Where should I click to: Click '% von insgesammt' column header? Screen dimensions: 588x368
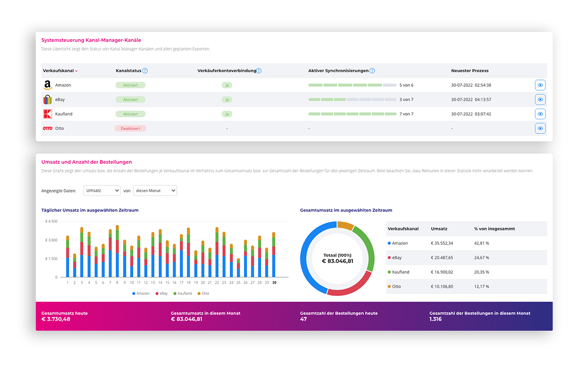click(x=494, y=229)
